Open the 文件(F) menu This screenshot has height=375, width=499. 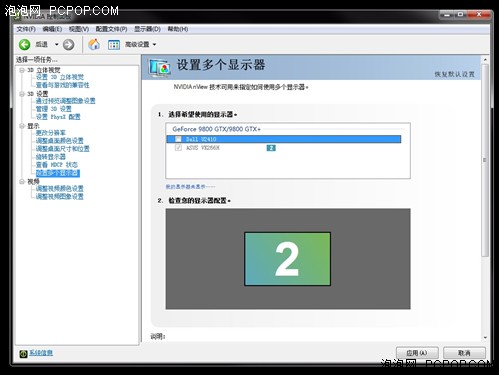tap(26, 29)
